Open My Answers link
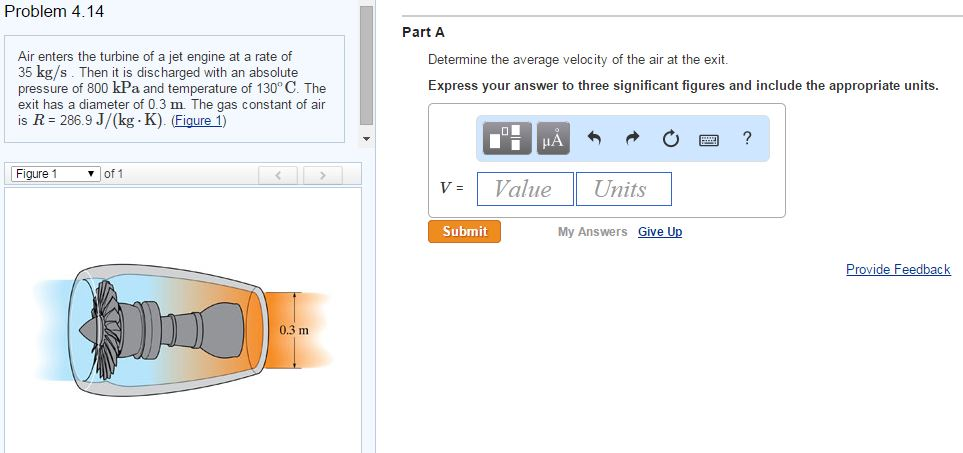Viewport: 963px width, 453px height. pyautogui.click(x=592, y=231)
